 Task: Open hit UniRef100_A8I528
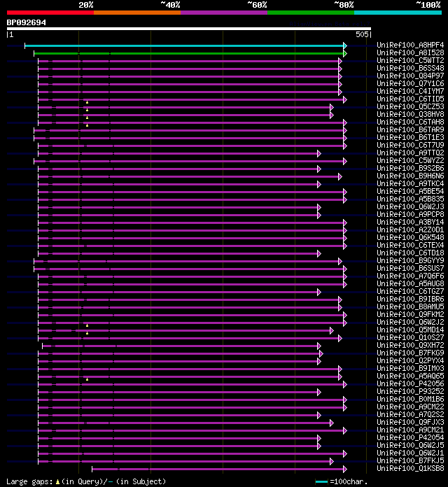[x=410, y=52]
